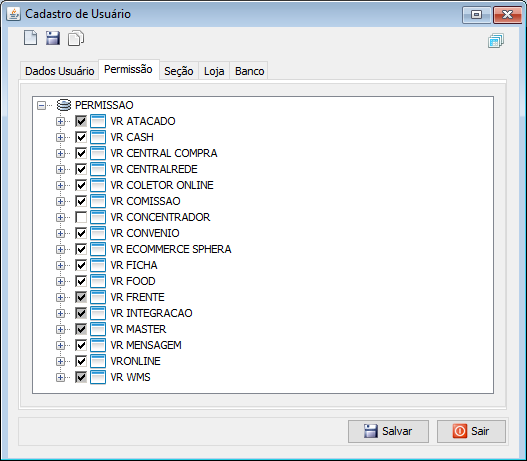
Task: Select the VR MASTER module window icon
Action: coord(98,329)
